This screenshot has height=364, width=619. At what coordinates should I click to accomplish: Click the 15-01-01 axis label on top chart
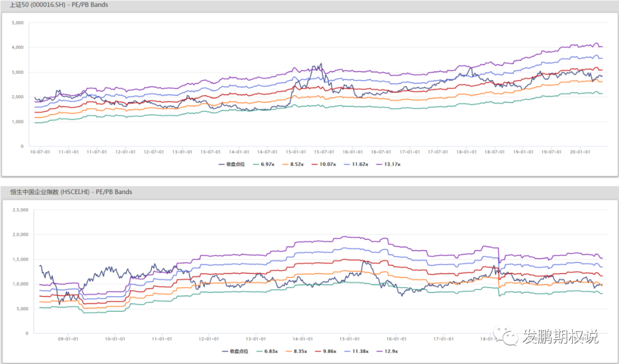coord(296,152)
